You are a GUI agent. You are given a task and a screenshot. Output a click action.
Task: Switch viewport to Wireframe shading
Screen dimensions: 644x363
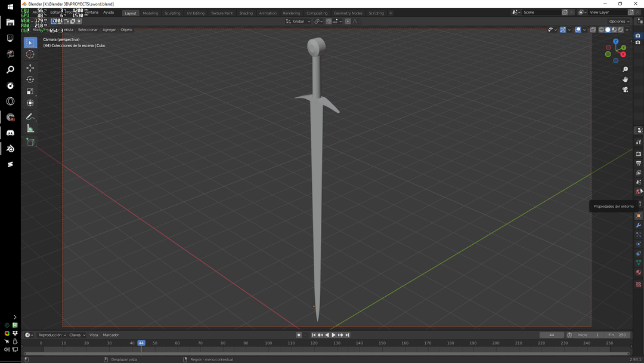(602, 29)
